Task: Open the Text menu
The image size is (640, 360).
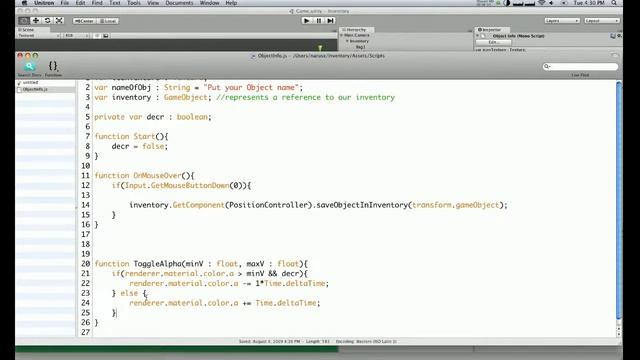Action: 115,3
